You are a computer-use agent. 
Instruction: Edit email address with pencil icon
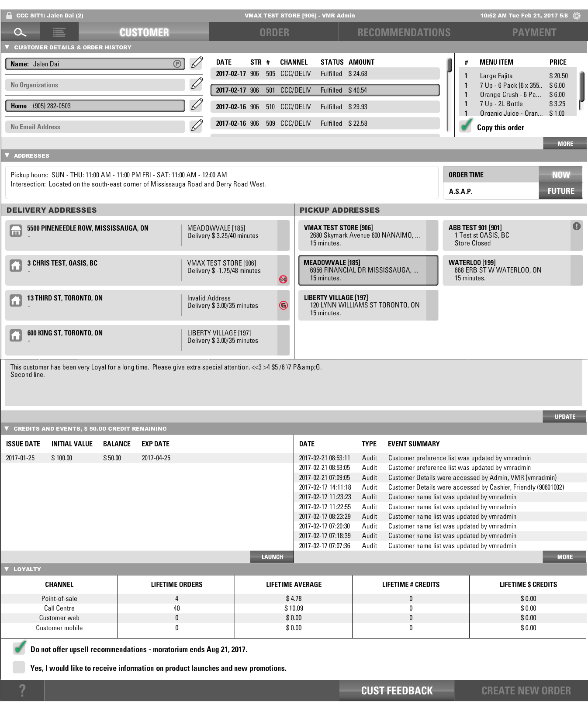(x=197, y=126)
